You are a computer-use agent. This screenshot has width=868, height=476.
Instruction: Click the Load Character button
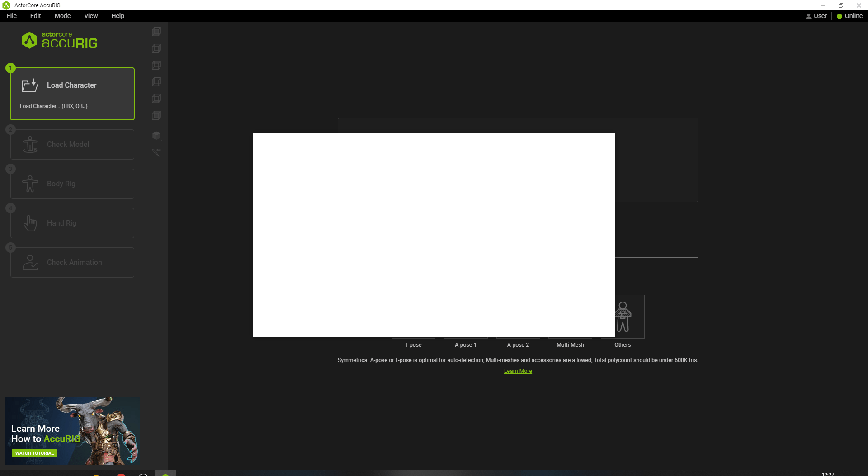click(x=72, y=94)
